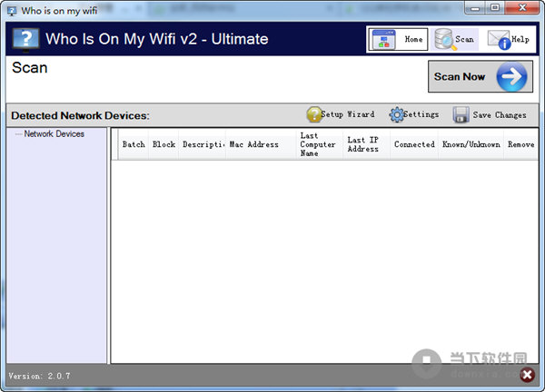Click the app logo question mark monitor
545x392 pixels.
point(25,39)
